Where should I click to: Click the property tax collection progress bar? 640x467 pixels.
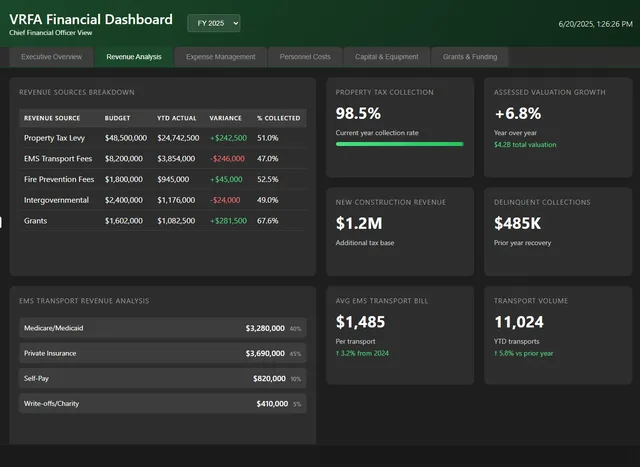(x=400, y=144)
